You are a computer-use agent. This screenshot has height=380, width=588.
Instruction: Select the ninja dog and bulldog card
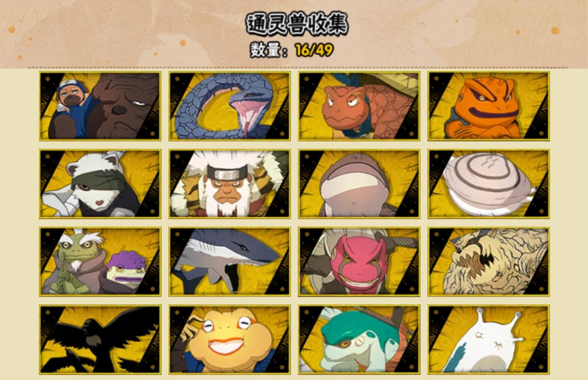click(x=100, y=106)
